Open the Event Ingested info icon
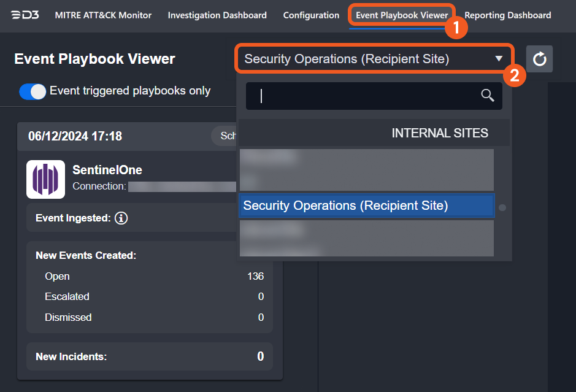Image resolution: width=576 pixels, height=392 pixels. pyautogui.click(x=121, y=218)
